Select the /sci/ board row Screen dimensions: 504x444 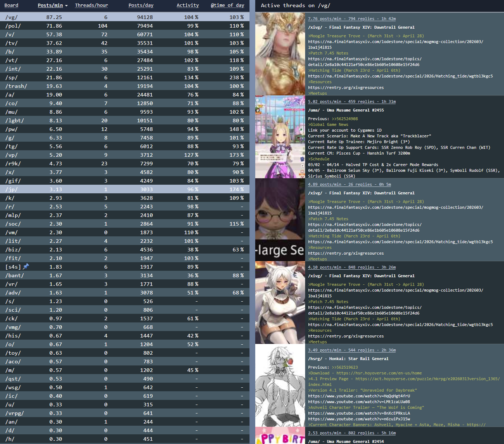[125, 310]
